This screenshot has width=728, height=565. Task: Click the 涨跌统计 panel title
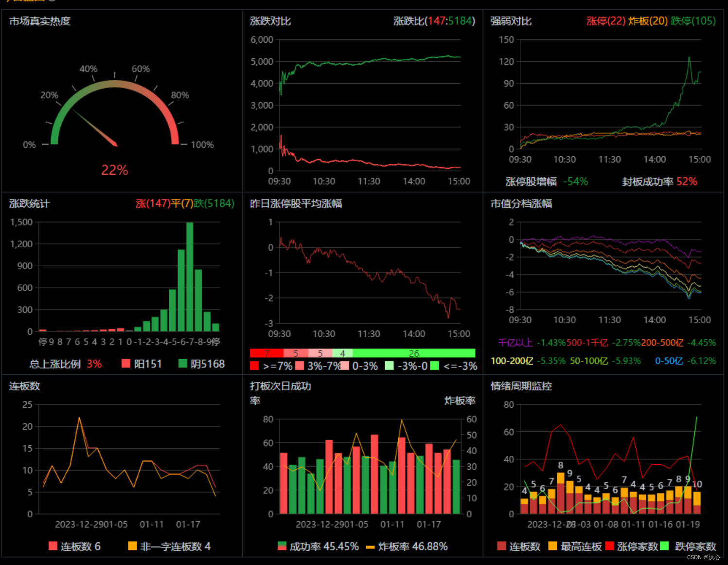click(x=30, y=204)
